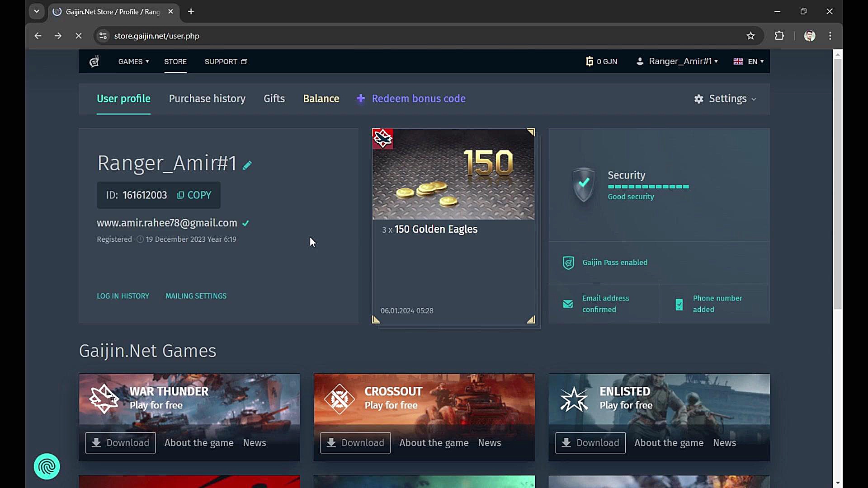Click the Enlisted star logo icon
Screen dimensions: 868x488
click(574, 399)
